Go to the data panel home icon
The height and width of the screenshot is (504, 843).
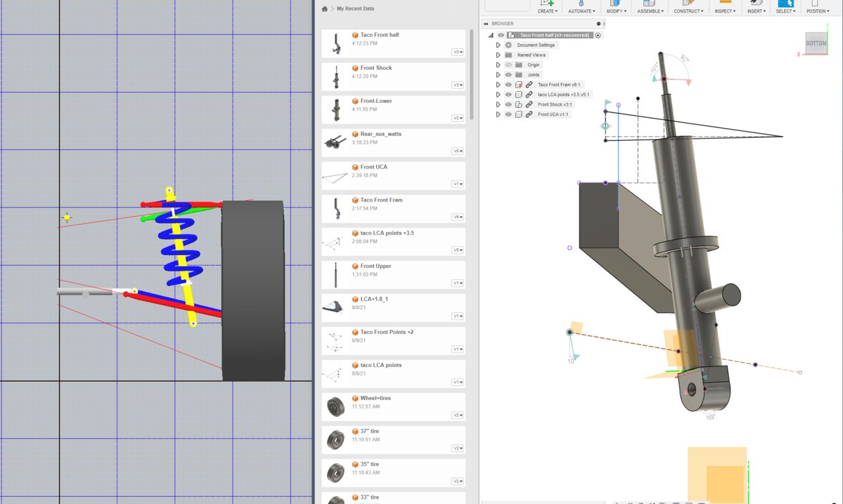pos(324,9)
